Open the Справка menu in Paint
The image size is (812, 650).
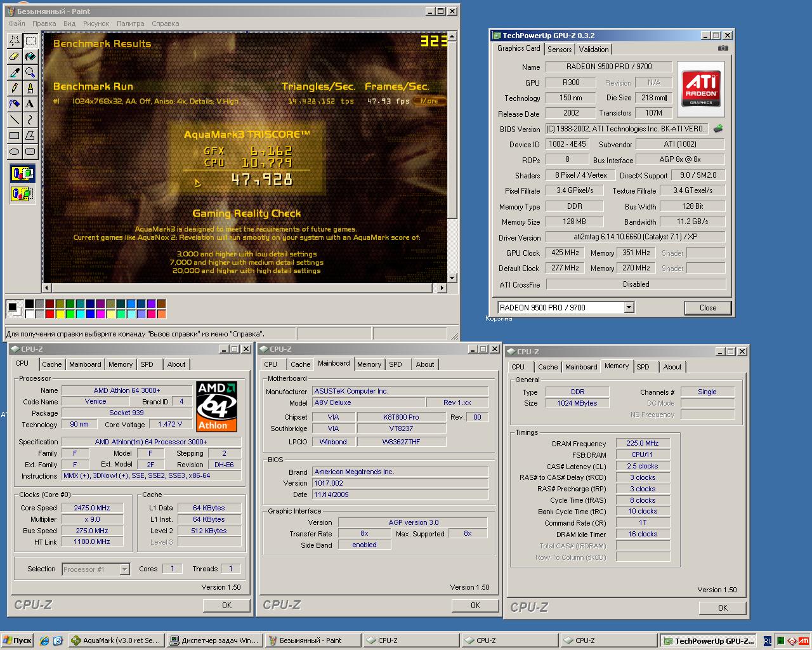coord(166,23)
